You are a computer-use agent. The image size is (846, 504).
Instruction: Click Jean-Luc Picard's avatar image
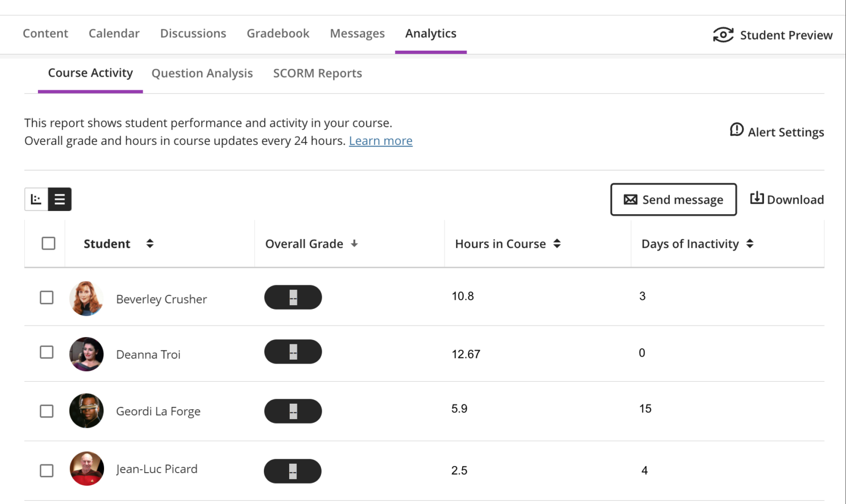[86, 469]
